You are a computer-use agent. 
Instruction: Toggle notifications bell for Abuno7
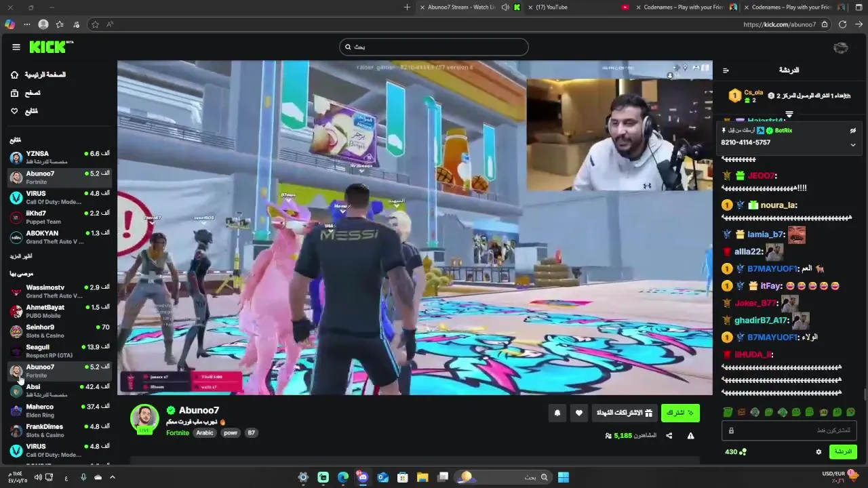[x=557, y=413]
